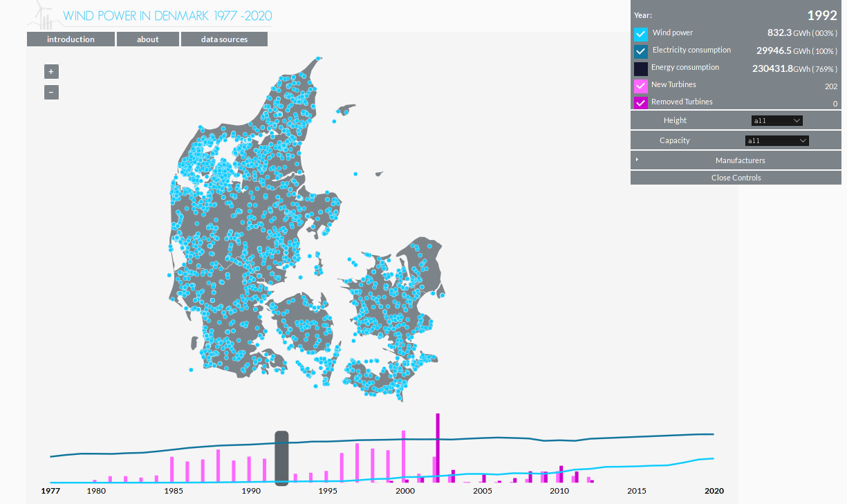This screenshot has height=504, width=847.
Task: Zoom out the map with minus button
Action: pyautogui.click(x=51, y=92)
